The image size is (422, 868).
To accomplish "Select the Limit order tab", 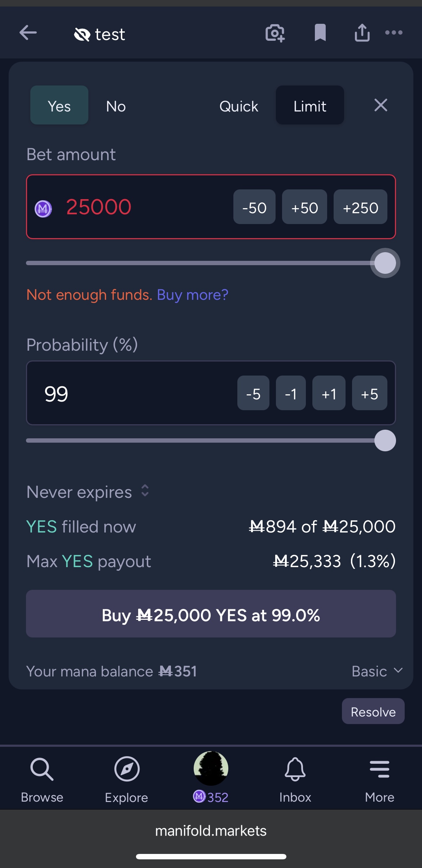I will pyautogui.click(x=309, y=105).
